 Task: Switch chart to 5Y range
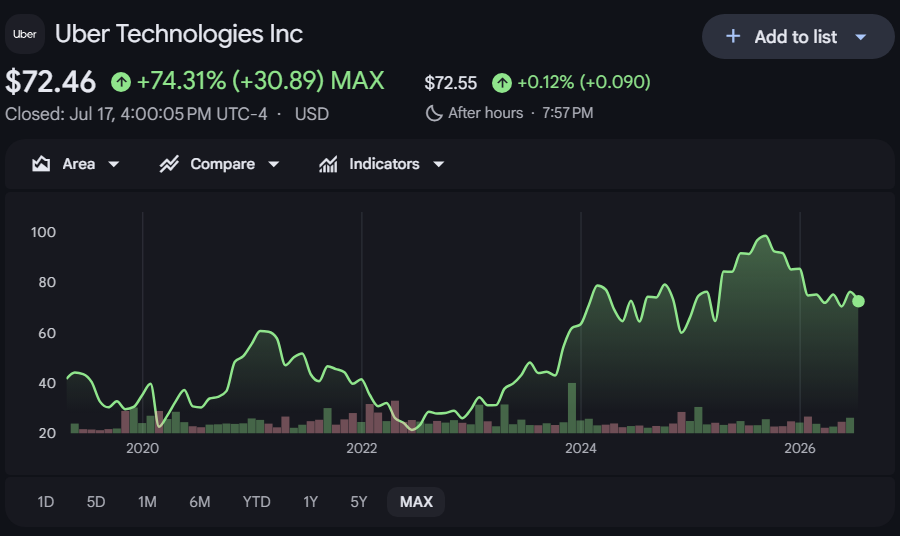359,502
